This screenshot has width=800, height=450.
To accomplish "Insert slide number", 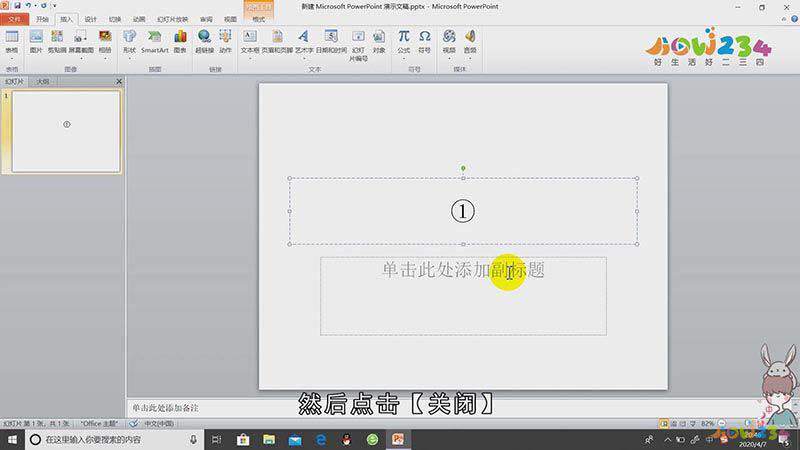I will [x=358, y=45].
